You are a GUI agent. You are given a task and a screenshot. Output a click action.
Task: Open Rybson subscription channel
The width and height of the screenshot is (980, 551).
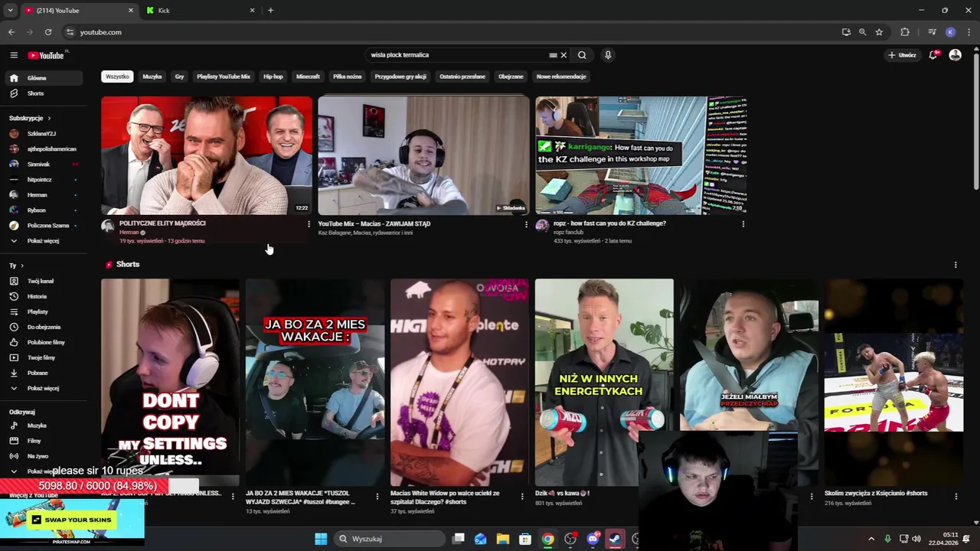[x=44, y=210]
